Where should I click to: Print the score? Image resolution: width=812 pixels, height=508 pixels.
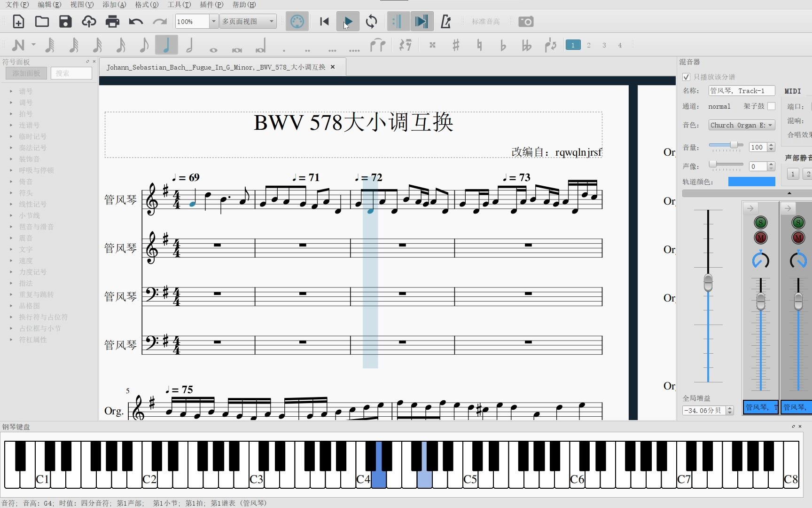[112, 22]
